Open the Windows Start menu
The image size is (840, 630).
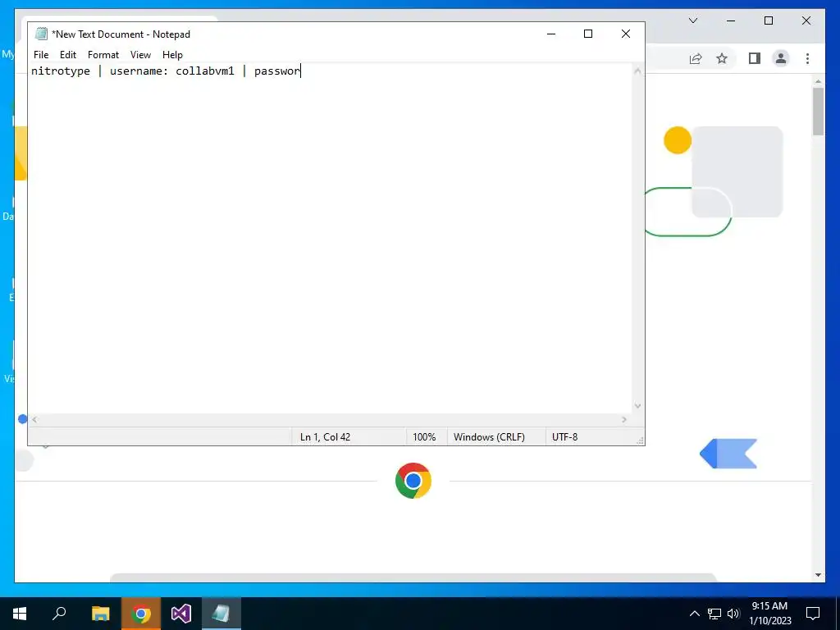pos(20,614)
